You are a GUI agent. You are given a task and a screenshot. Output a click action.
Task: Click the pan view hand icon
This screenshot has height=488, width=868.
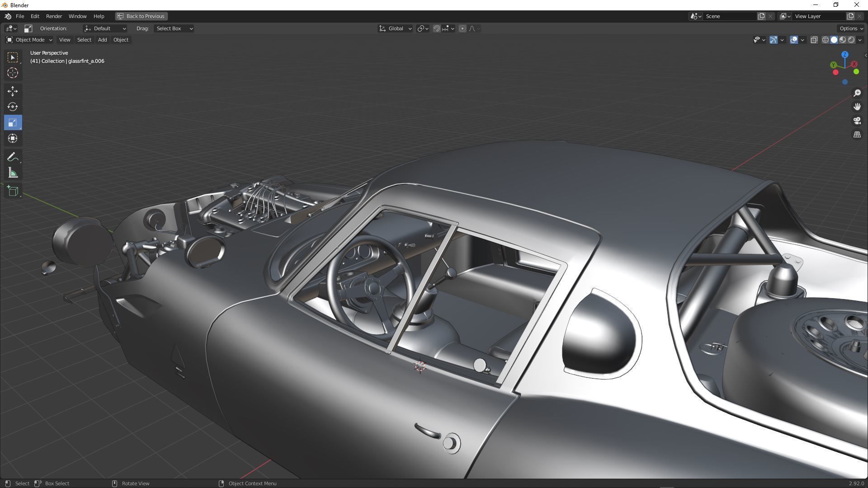pos(857,107)
